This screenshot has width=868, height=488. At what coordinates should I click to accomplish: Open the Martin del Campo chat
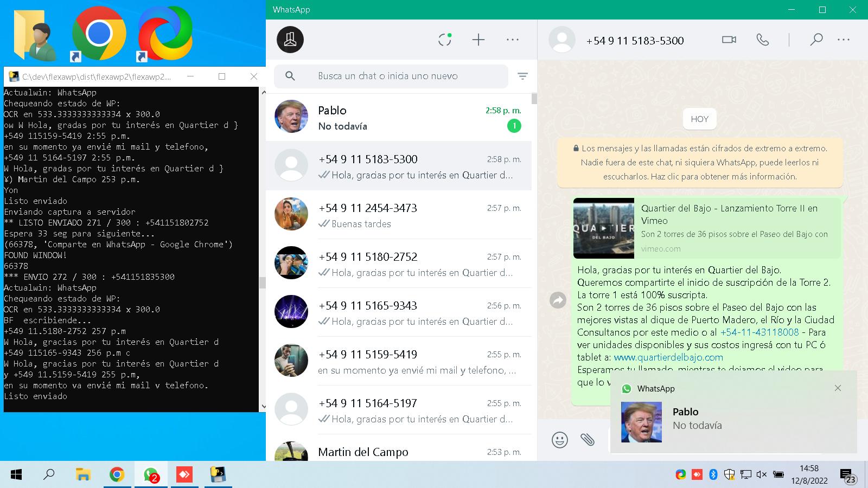click(x=399, y=448)
